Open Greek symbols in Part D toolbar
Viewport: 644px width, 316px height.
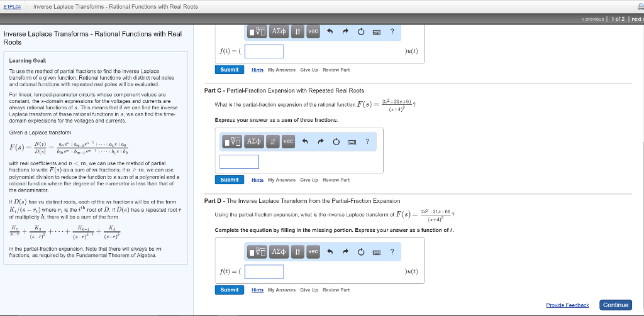[279, 252]
